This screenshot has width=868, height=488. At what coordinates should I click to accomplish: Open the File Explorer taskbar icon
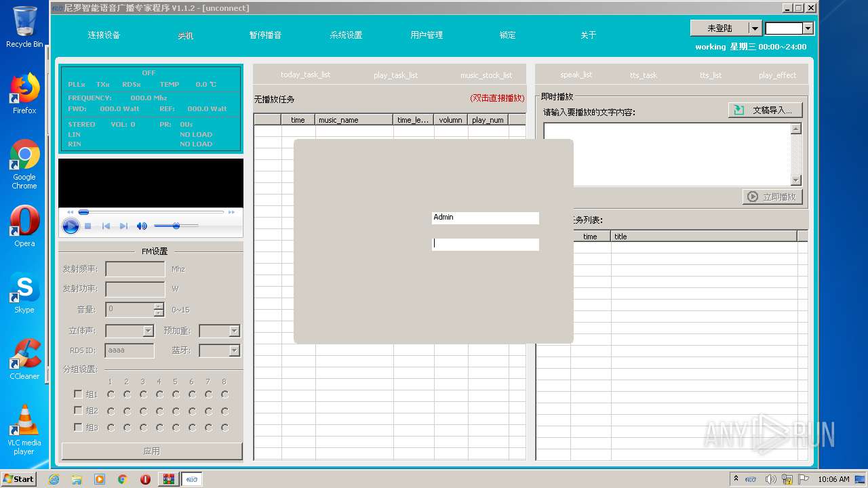coord(77,479)
